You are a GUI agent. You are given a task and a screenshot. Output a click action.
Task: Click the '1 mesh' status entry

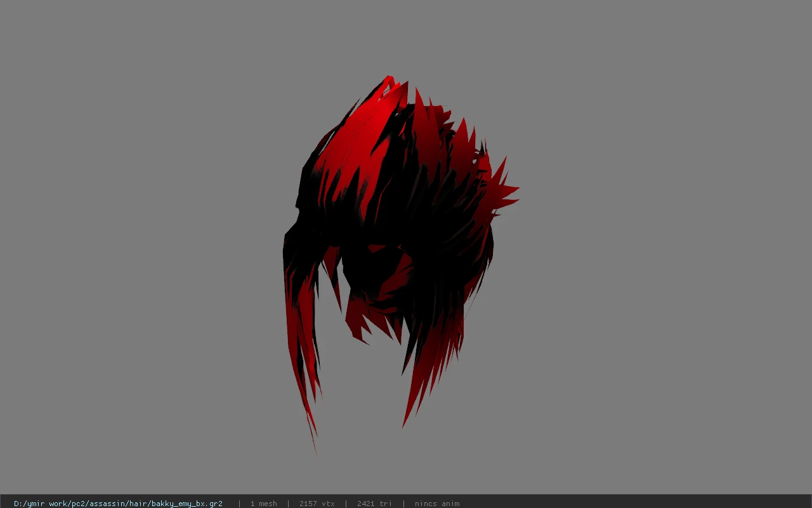[x=264, y=504]
